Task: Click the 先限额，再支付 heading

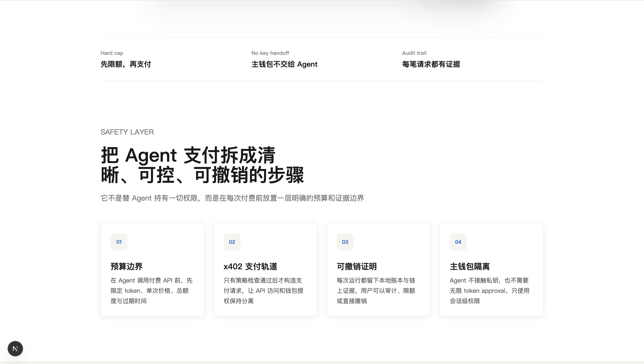Action: click(x=126, y=64)
